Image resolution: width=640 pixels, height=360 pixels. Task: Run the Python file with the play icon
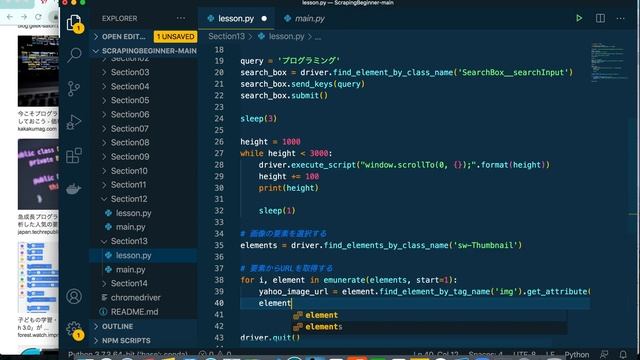point(579,18)
